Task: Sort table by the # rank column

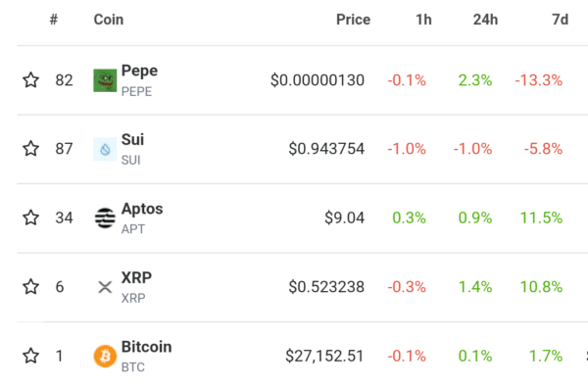Action: tap(54, 20)
